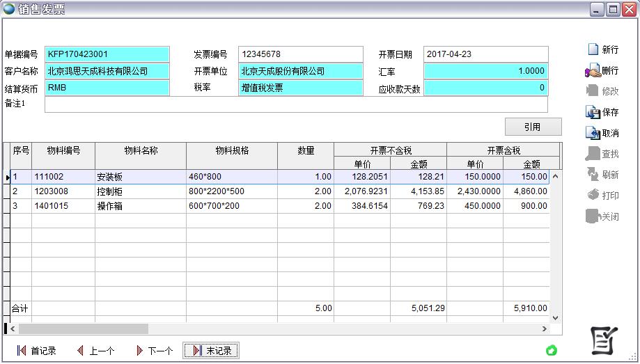Image resolution: width=640 pixels, height=364 pixels.
Task: Click the vertical scrollbar down arrow
Action: [x=555, y=318]
